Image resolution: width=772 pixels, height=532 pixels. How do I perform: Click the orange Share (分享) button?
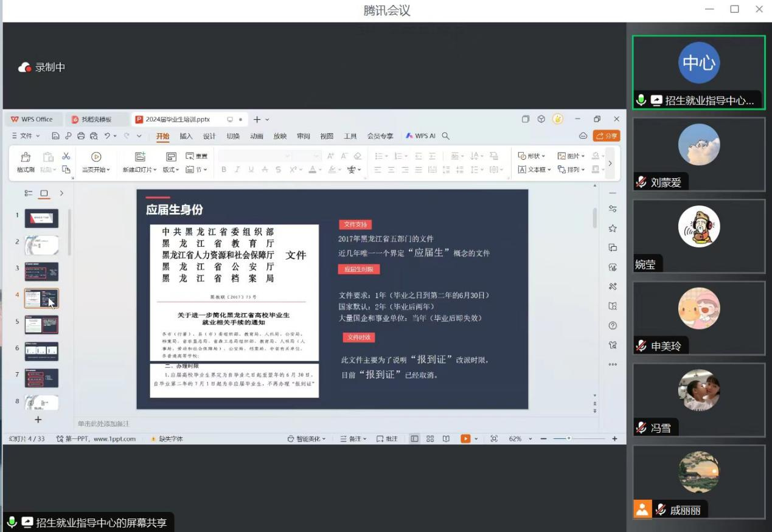pos(607,136)
